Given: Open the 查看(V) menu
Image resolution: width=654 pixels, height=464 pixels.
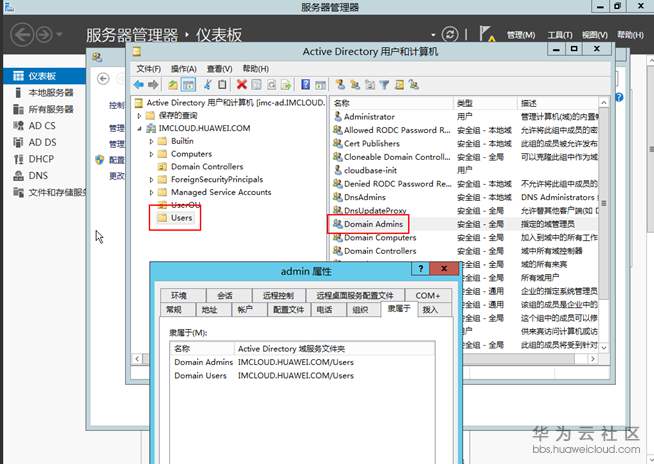Looking at the screenshot, I should point(219,69).
